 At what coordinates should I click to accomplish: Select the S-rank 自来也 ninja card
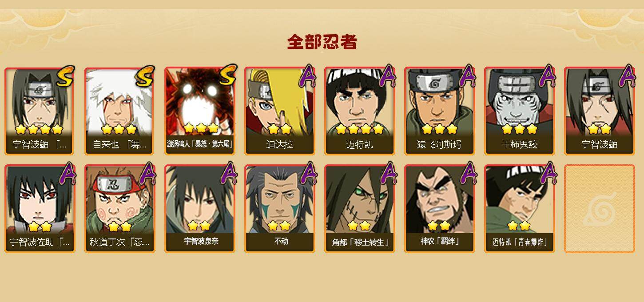(x=119, y=111)
